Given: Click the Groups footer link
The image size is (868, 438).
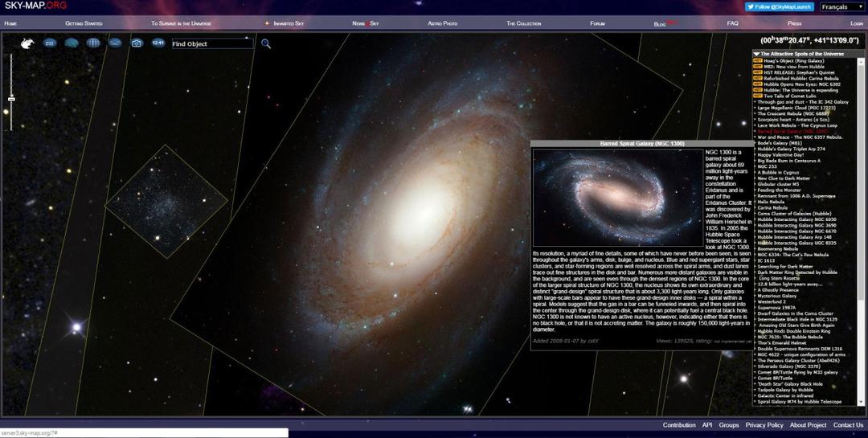Looking at the screenshot, I should [x=728, y=425].
